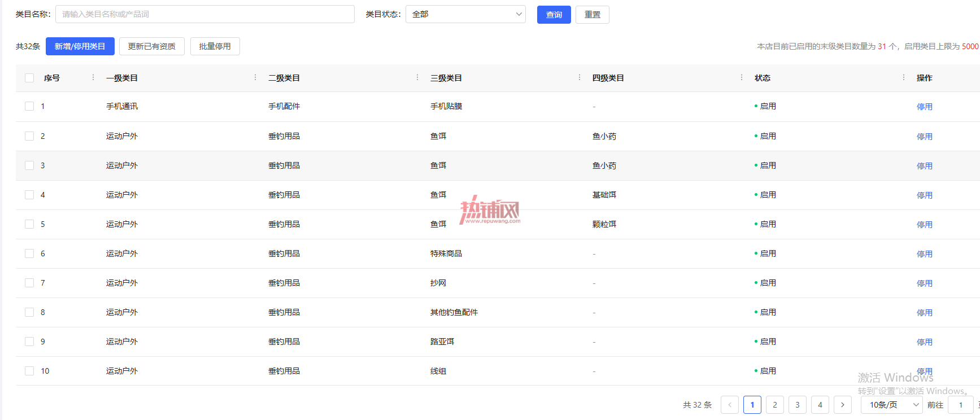Click 停用 on the 线组 row

point(925,371)
